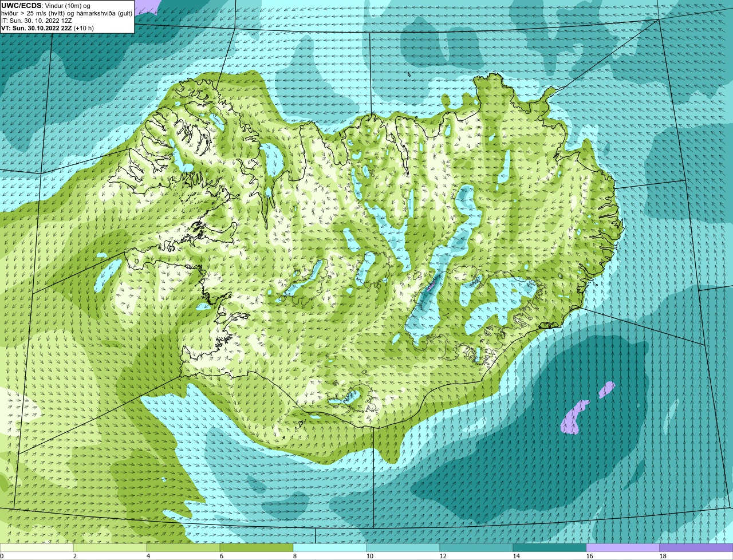
Task: Click the 8–10 m/s pale cyan legend swatch
Action: point(330,547)
